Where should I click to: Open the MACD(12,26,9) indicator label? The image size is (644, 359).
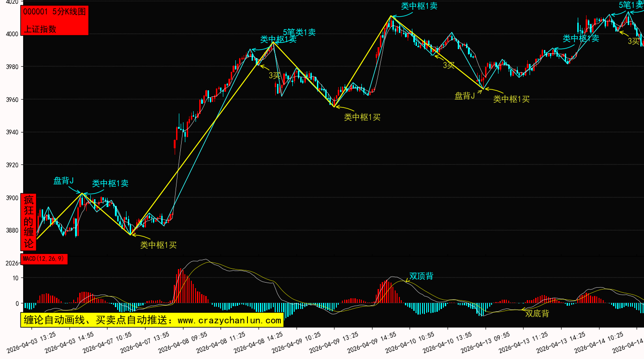click(44, 258)
